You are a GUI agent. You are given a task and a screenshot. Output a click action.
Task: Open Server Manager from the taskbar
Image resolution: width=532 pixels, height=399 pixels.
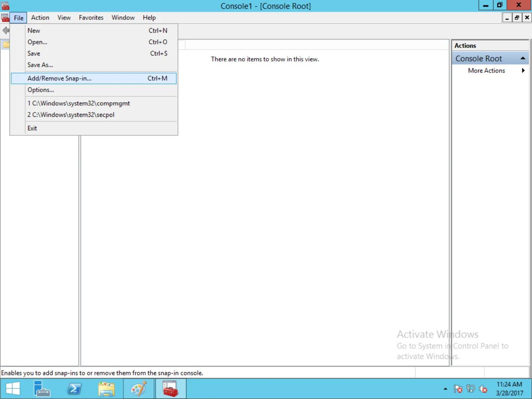pos(42,389)
